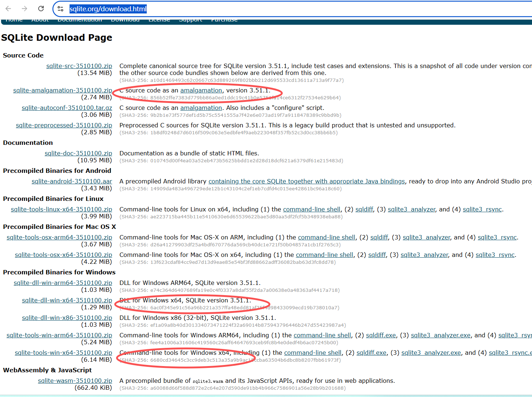Click the browser forward arrow
This screenshot has width=532, height=397.
tap(24, 8)
